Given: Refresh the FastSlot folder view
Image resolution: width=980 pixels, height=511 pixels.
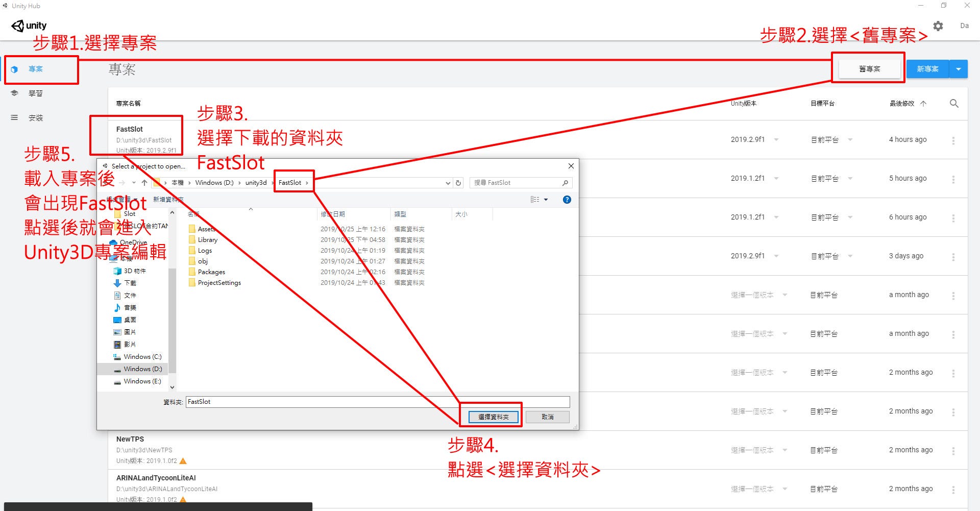Looking at the screenshot, I should pyautogui.click(x=458, y=183).
